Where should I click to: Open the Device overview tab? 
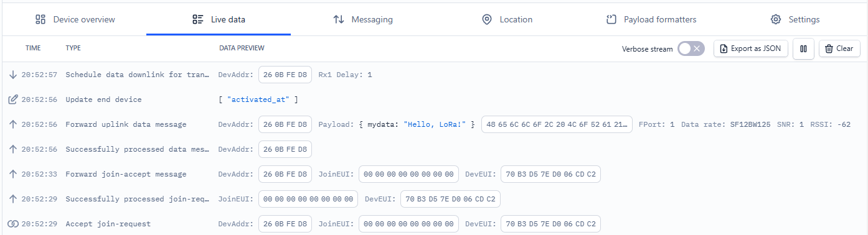(75, 19)
